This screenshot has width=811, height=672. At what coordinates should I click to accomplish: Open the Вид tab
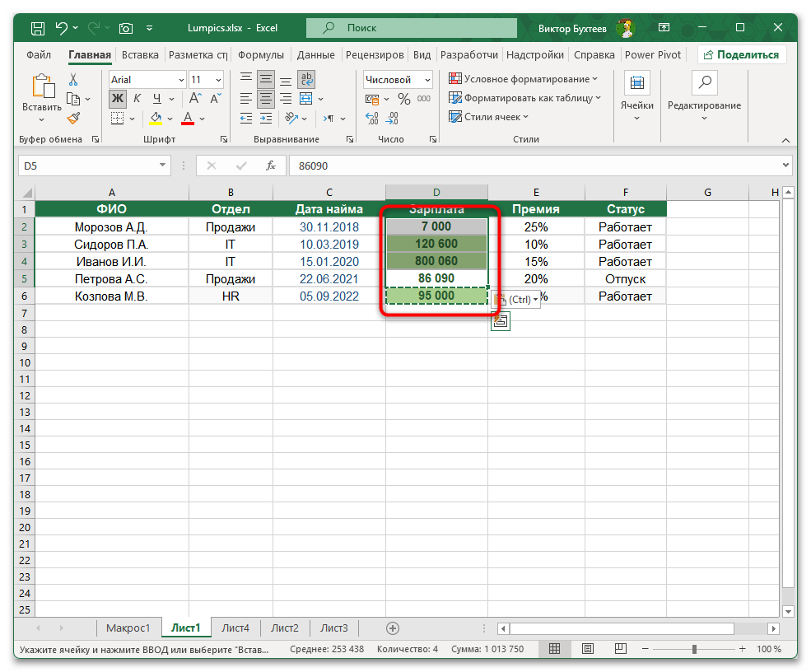tap(422, 55)
